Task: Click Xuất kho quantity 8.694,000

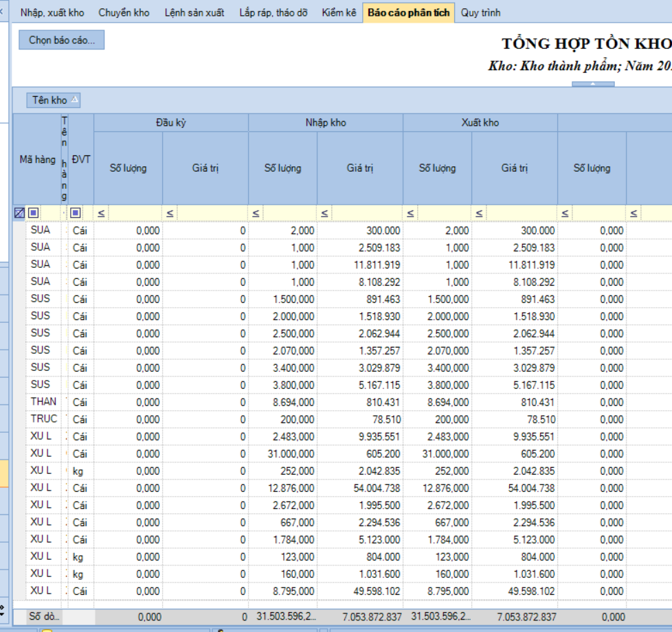Action: pos(447,402)
